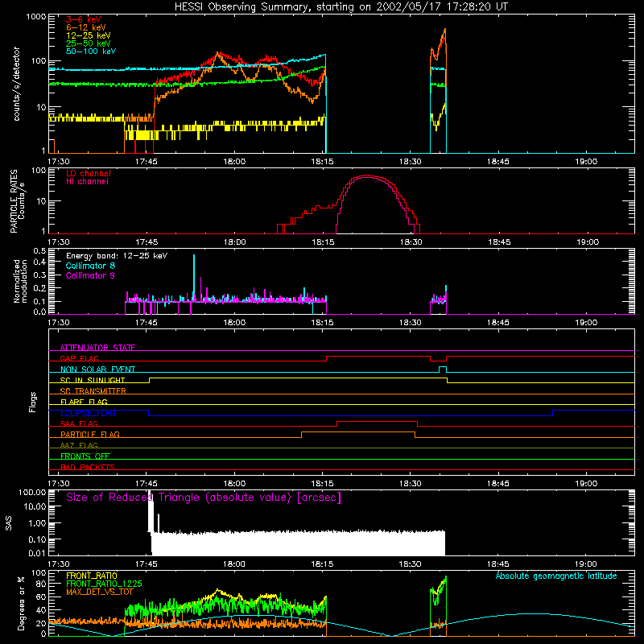Click the peak of the particle rates hump
This screenshot has width=644, height=644.
366,176
